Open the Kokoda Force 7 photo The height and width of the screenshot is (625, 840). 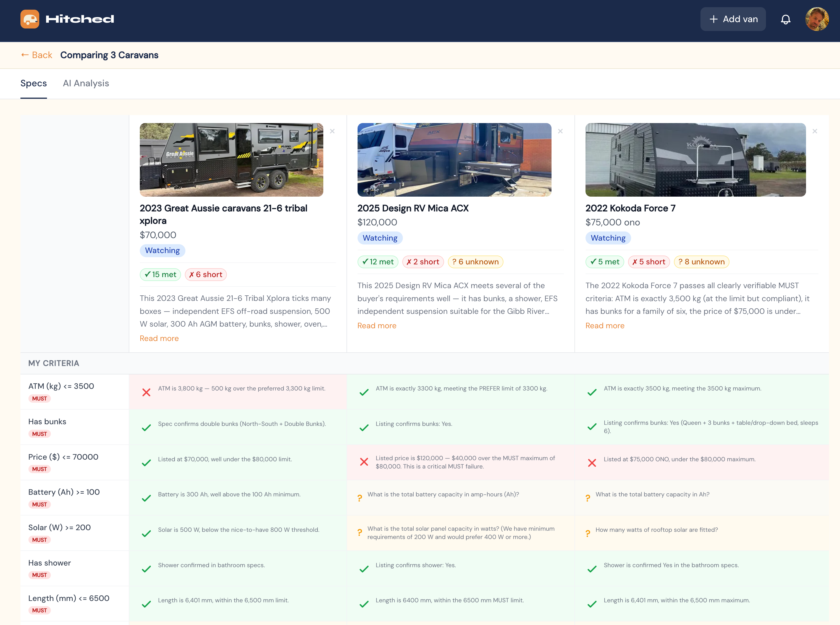pyautogui.click(x=695, y=160)
